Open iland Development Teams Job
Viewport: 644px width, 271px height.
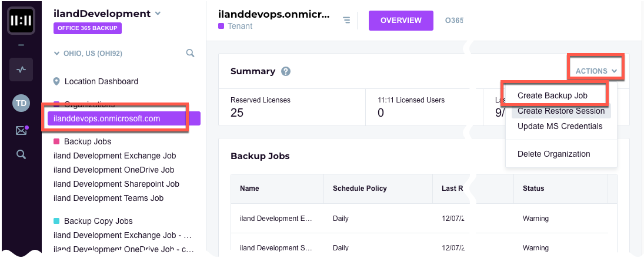click(108, 198)
